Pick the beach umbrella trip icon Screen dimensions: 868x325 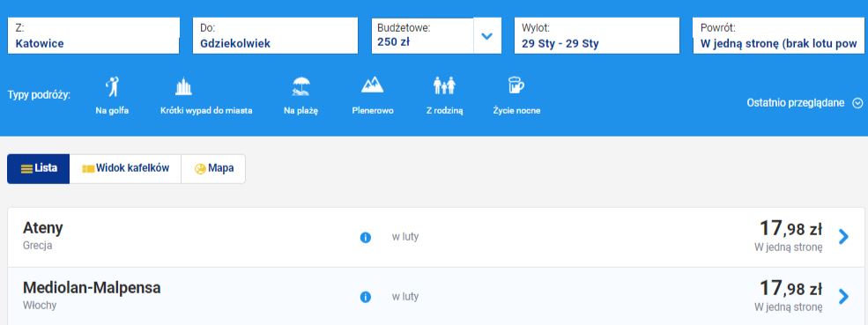pos(300,86)
